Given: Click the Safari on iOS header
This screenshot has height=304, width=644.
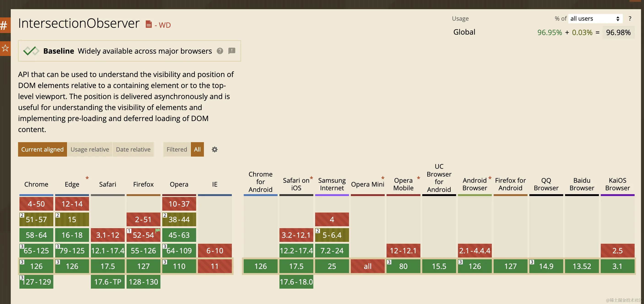Looking at the screenshot, I should [x=296, y=184].
